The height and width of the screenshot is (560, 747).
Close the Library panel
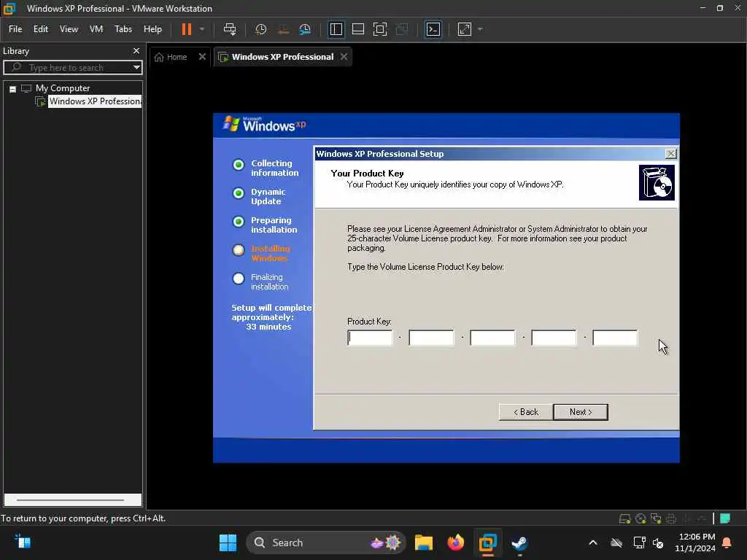[x=136, y=50]
